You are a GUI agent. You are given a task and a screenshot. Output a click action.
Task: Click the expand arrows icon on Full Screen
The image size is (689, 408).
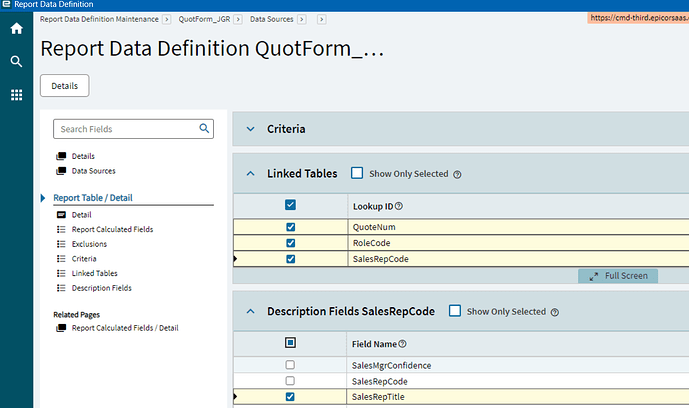(594, 276)
